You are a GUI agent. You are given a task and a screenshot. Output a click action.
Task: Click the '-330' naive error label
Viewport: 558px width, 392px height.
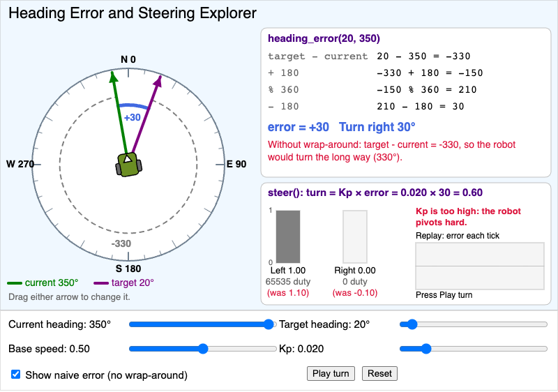(121, 243)
